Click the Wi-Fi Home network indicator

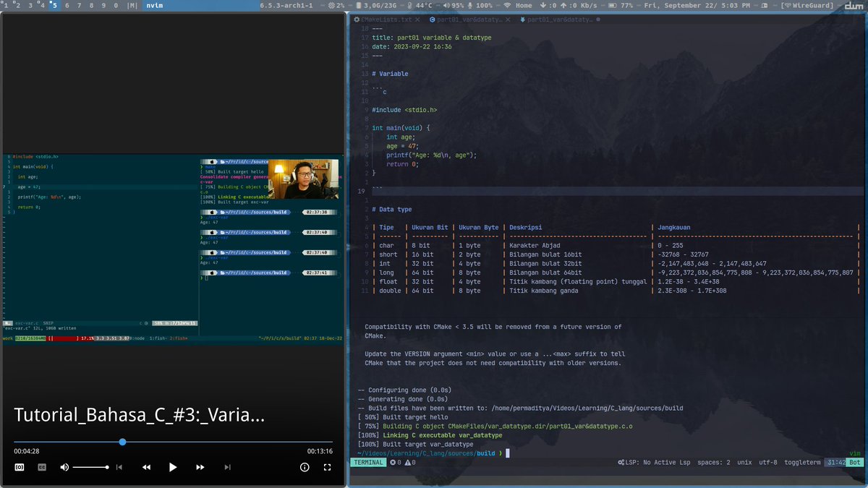pos(519,5)
